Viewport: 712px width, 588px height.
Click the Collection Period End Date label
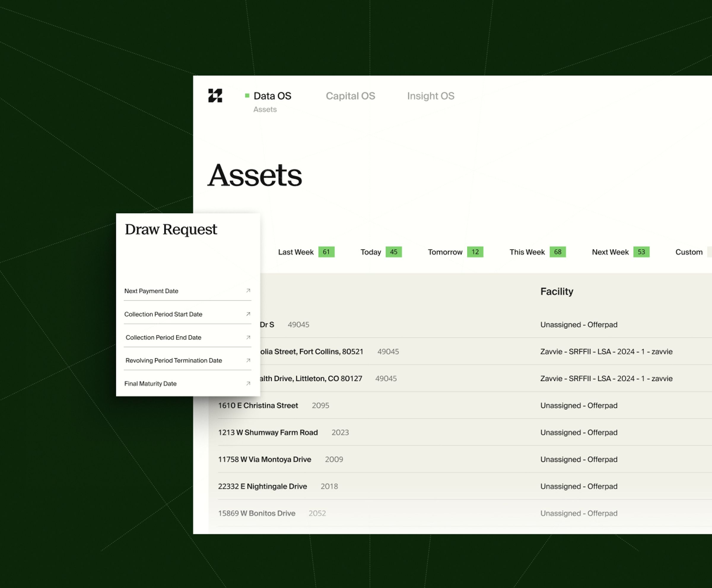pyautogui.click(x=163, y=337)
